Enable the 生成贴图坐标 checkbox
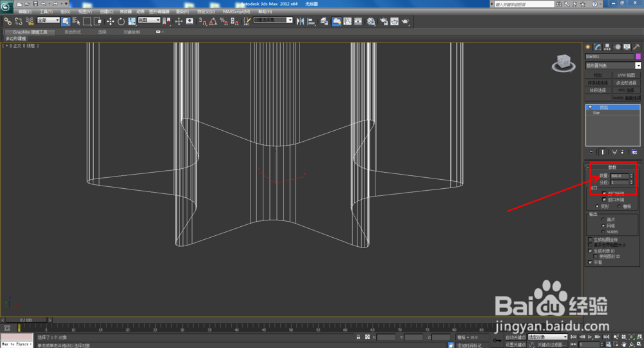This screenshot has height=348, width=644. pos(590,240)
